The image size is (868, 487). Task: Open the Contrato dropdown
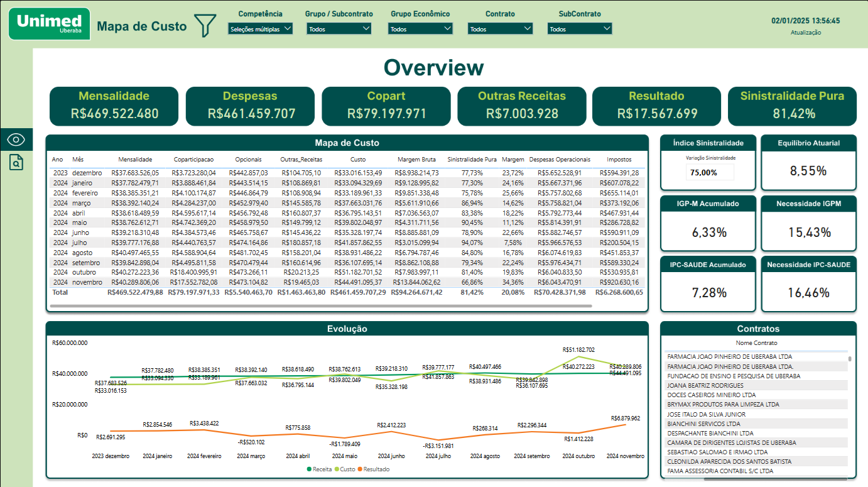pyautogui.click(x=500, y=29)
